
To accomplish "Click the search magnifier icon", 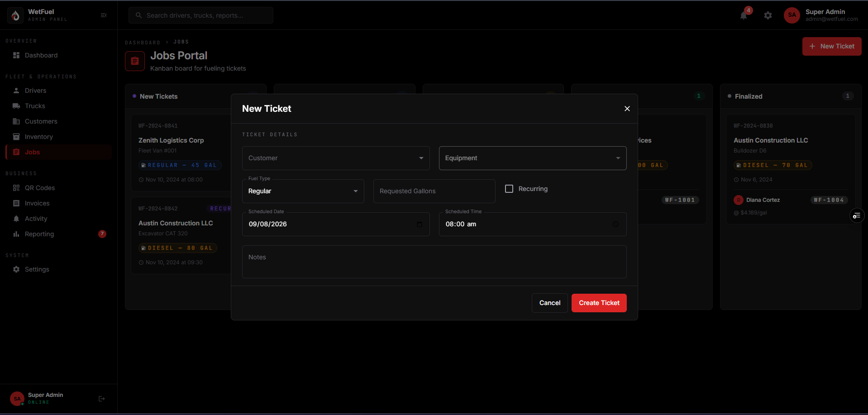I will coord(139,15).
